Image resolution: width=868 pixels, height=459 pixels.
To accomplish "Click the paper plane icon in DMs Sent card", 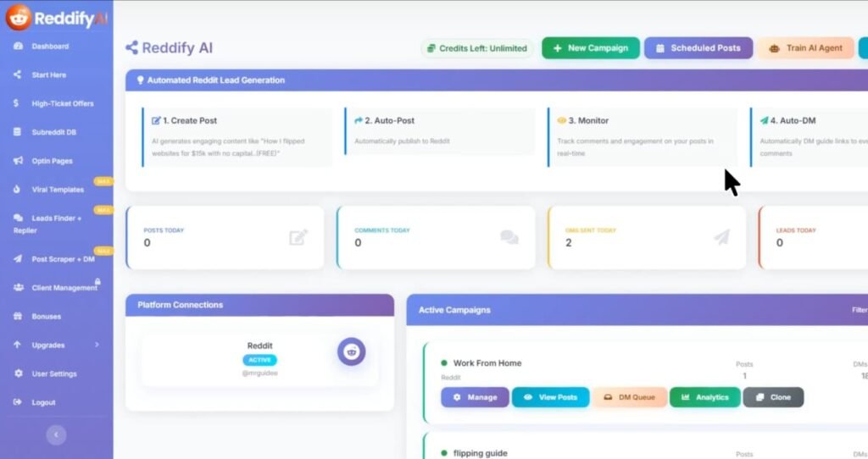I will pyautogui.click(x=721, y=238).
